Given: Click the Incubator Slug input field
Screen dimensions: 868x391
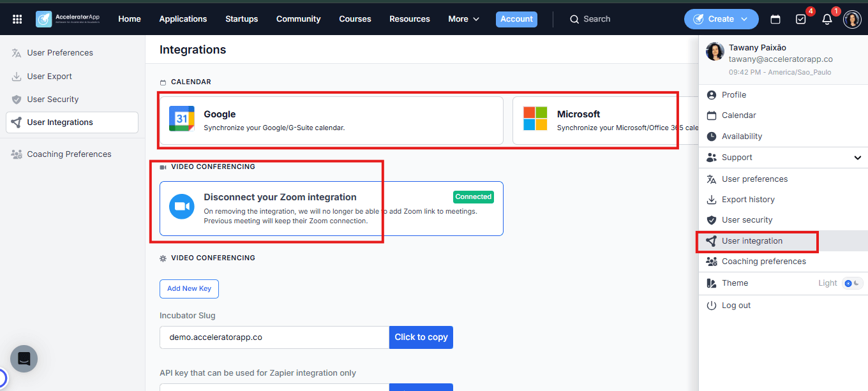Looking at the screenshot, I should click(274, 337).
